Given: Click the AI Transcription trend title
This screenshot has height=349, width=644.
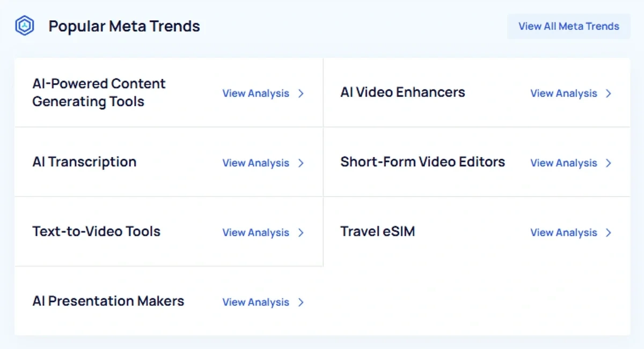Looking at the screenshot, I should [x=84, y=162].
